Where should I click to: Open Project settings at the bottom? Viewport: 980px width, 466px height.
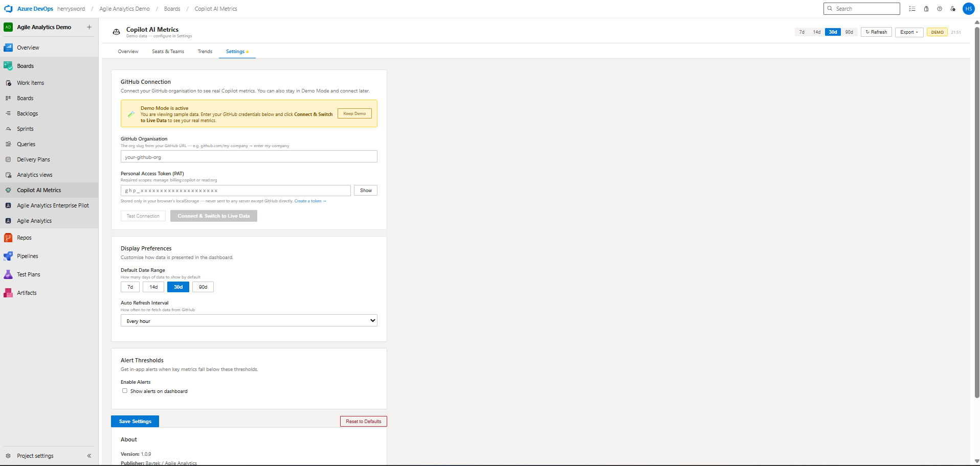click(x=35, y=455)
